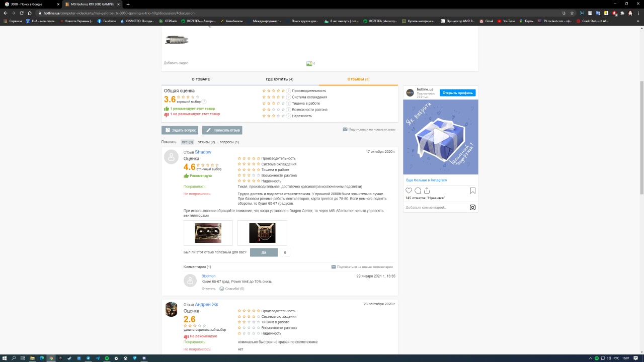Open commenter Blodmon's profile
Viewport: 644px width, 362px height.
(208, 276)
